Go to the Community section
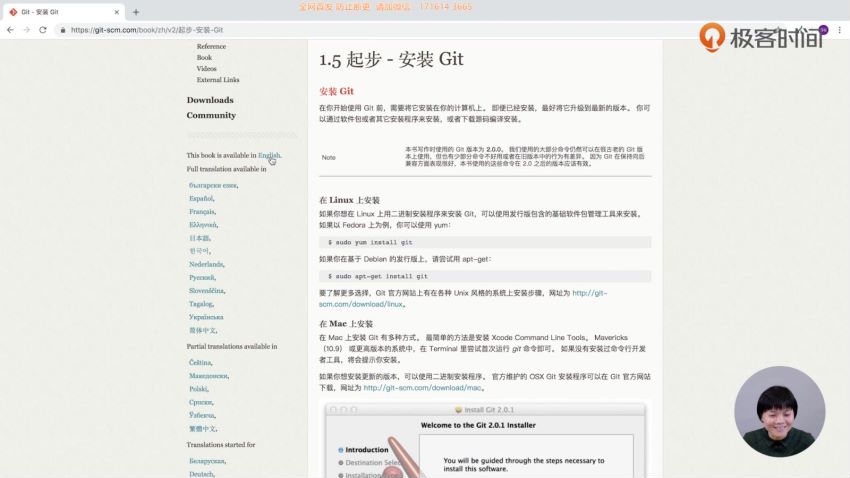Screen dimensions: 850x478 [211, 115]
